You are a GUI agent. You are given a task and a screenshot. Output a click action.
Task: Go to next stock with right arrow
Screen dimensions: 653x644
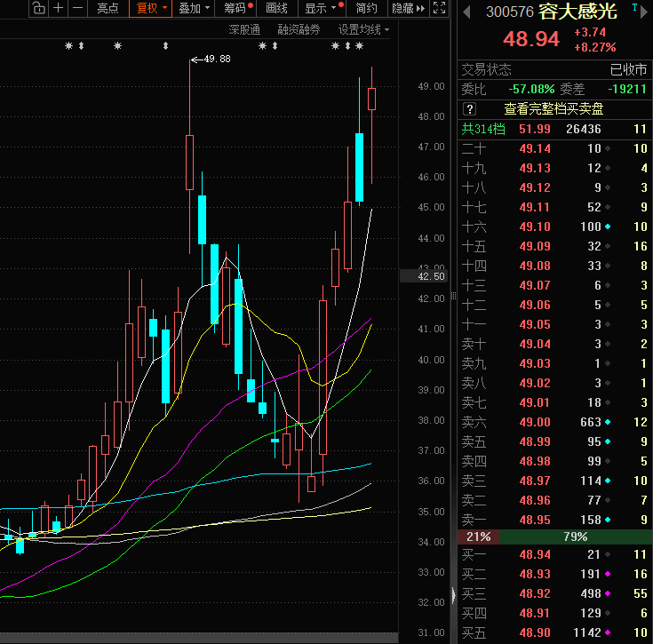click(644, 12)
